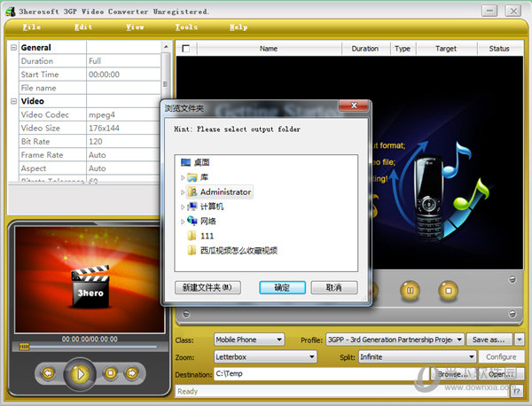The width and height of the screenshot is (532, 406).
Task: Click the Start Time value 00:00:00
Action: click(x=123, y=74)
